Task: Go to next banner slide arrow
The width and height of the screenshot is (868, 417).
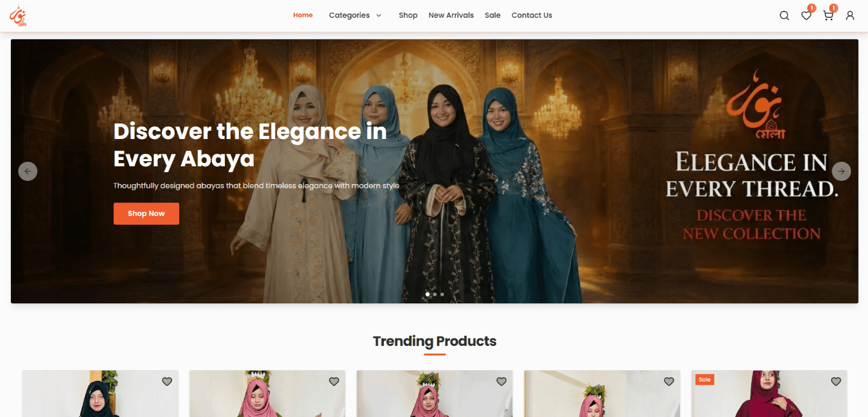Action: (841, 171)
